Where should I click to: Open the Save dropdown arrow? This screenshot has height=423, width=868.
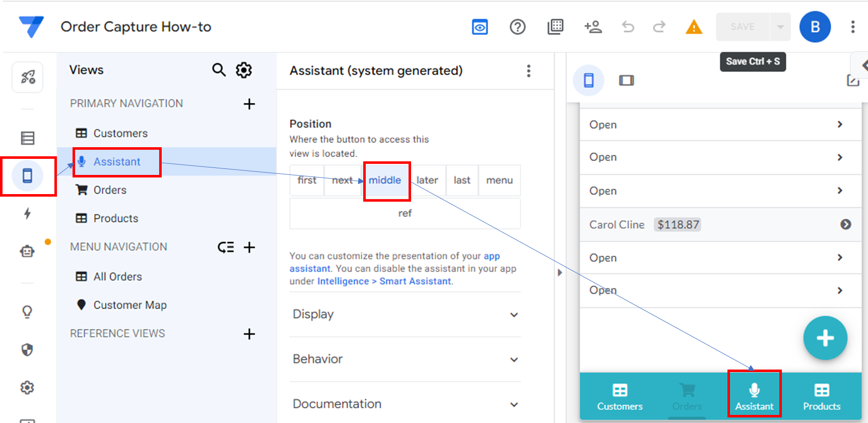[x=780, y=27]
